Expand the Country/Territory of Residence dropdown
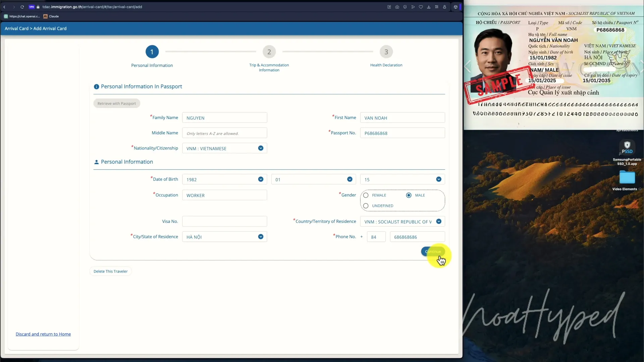 tap(402, 222)
